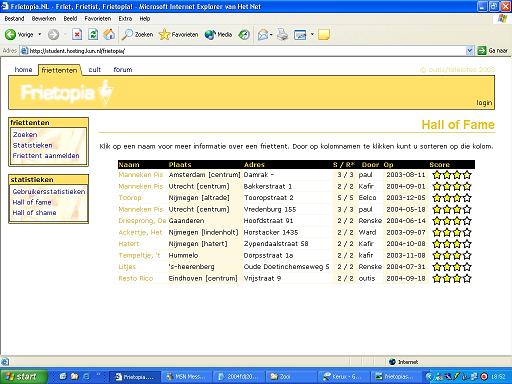Screen dimensions: 512x384
Task: Click the Mail envelope toolbar icon
Action: point(263,34)
